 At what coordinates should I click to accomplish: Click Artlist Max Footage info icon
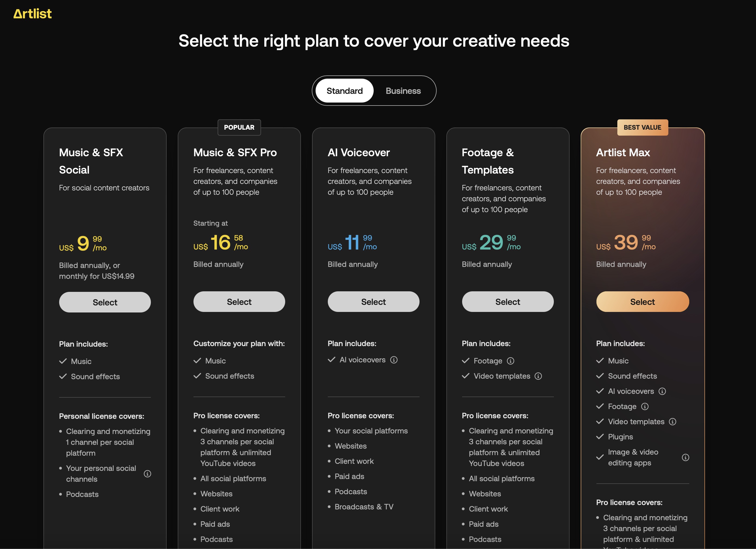click(x=645, y=406)
